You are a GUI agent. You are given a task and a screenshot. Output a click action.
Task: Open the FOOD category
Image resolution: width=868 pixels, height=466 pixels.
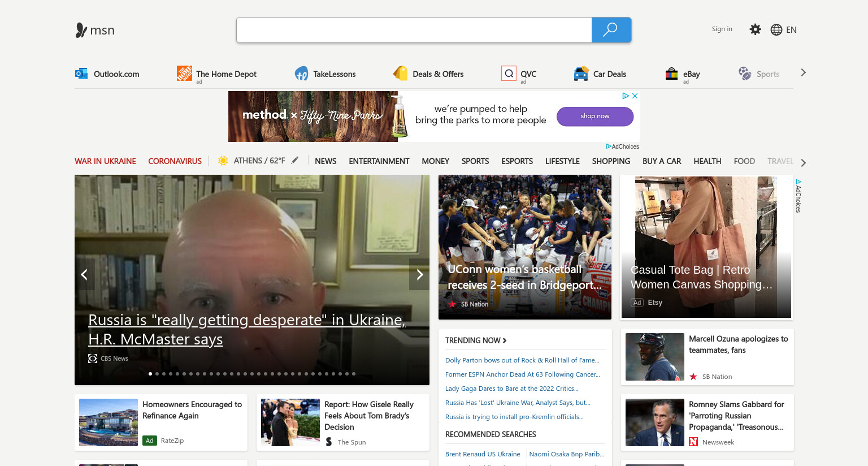(x=744, y=161)
